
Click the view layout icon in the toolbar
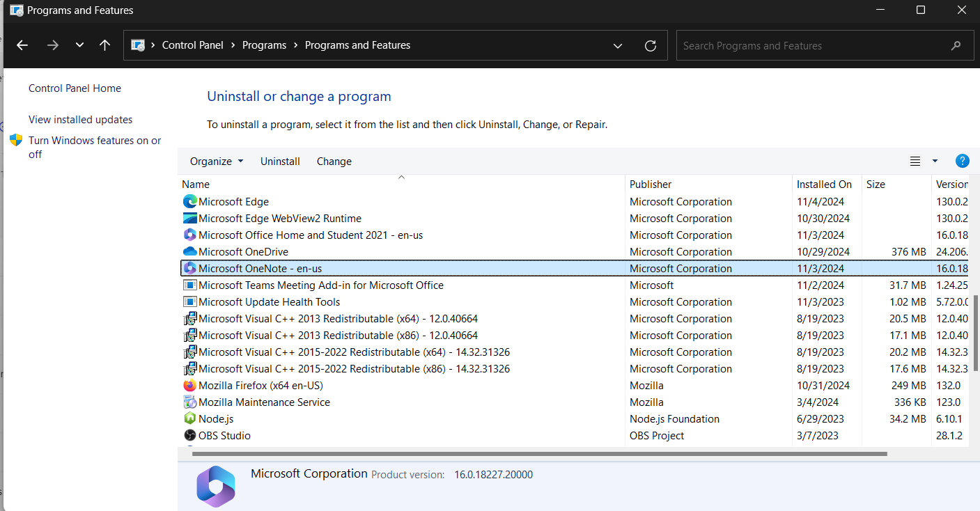915,162
